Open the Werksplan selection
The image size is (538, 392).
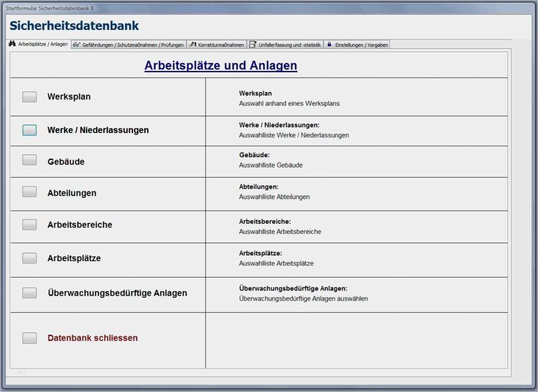29,97
